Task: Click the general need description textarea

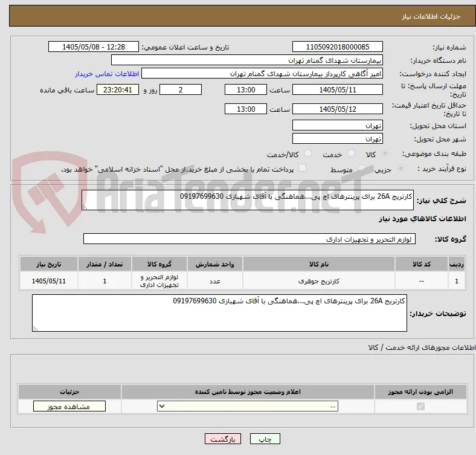Action: (x=248, y=200)
